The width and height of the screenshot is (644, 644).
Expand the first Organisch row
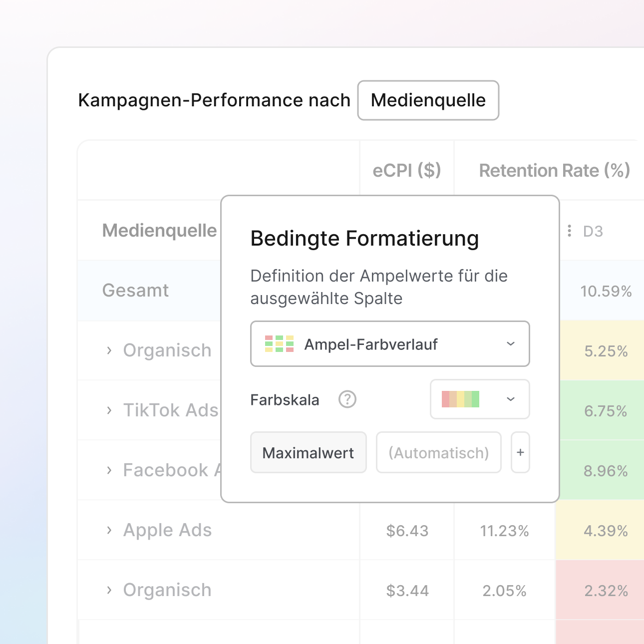pyautogui.click(x=109, y=350)
